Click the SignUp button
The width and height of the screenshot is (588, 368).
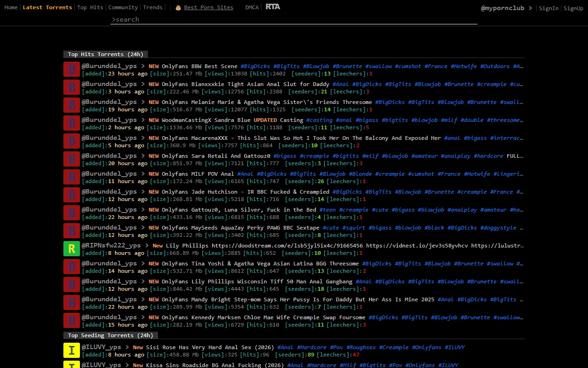click(573, 8)
